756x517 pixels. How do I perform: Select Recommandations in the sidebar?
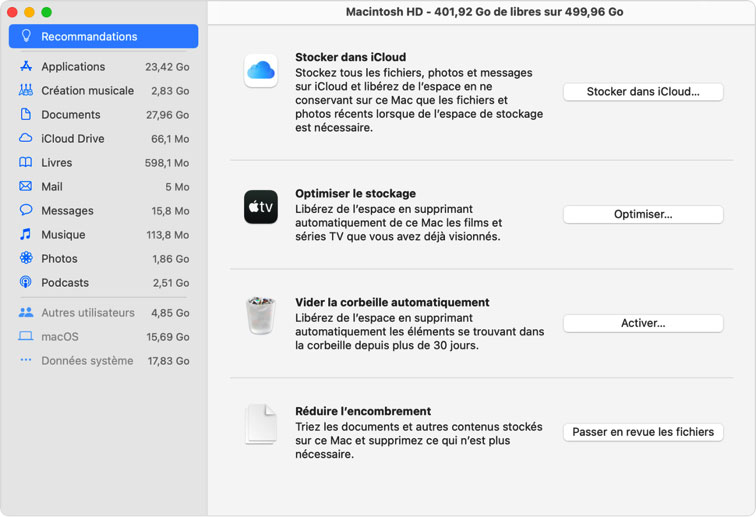point(103,36)
